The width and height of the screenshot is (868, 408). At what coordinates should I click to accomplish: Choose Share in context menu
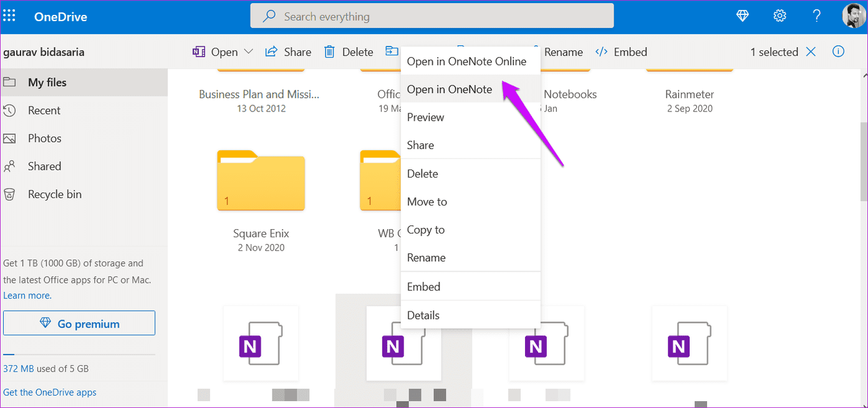(x=470, y=145)
